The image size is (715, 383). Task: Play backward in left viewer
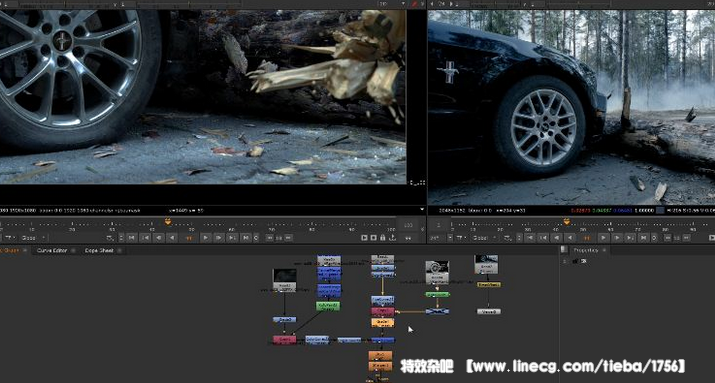tap(172, 238)
